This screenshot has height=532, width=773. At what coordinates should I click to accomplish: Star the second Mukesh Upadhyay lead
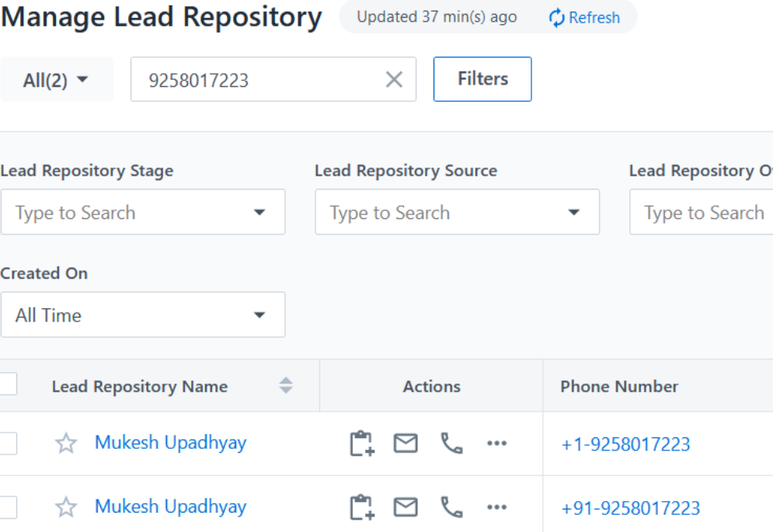(x=66, y=507)
